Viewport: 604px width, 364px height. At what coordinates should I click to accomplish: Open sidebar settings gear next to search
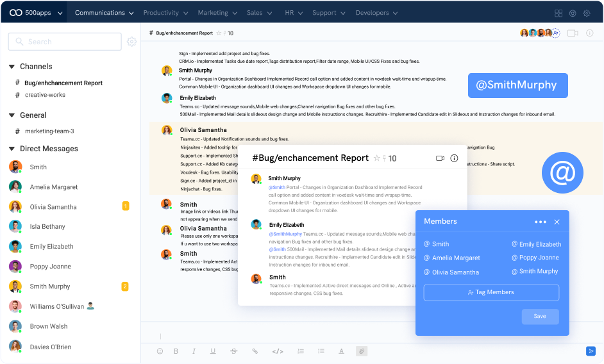pyautogui.click(x=131, y=42)
